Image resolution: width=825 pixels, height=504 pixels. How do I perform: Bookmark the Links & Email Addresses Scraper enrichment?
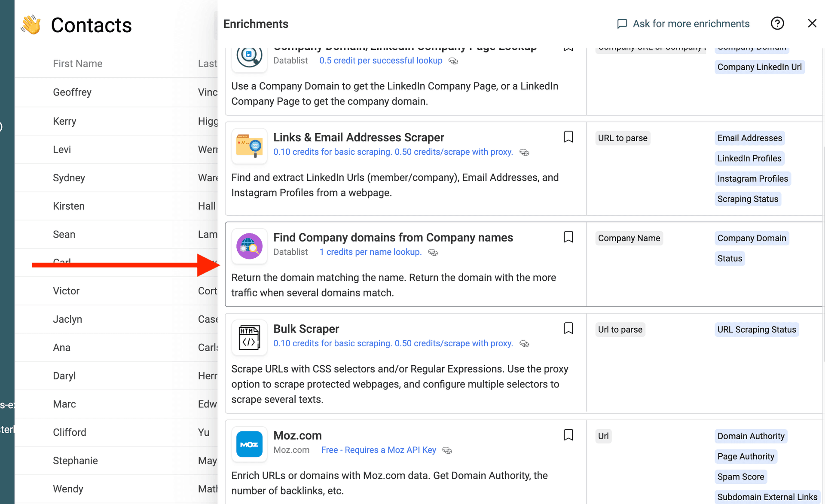click(568, 137)
